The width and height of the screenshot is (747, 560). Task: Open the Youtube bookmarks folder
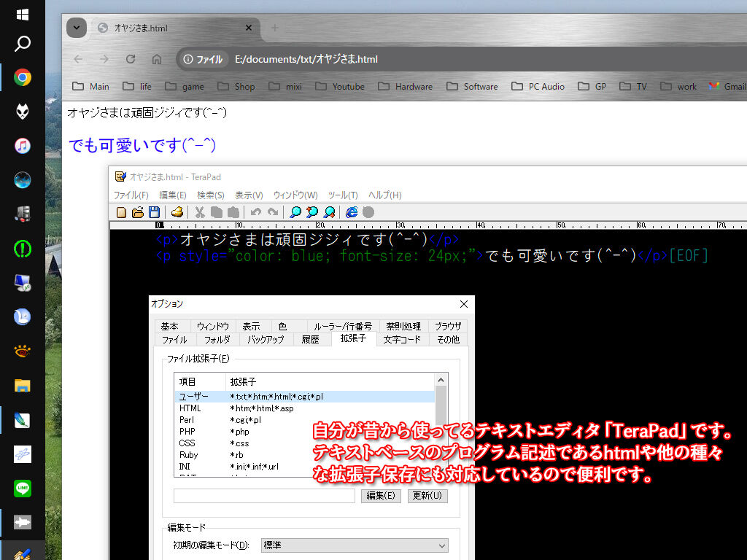339,86
